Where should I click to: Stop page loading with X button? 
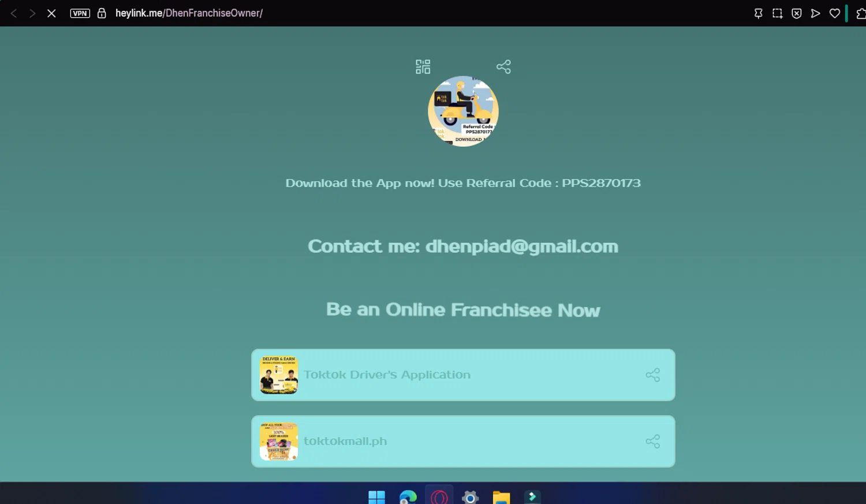point(51,13)
